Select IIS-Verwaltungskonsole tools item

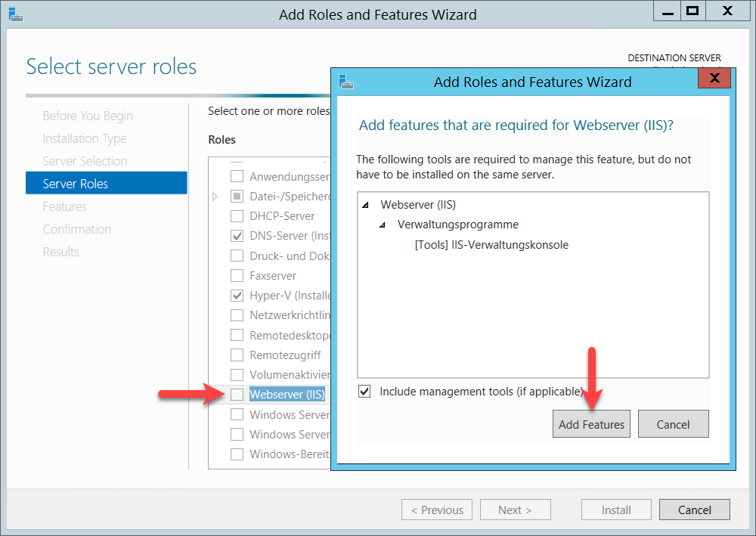point(491,245)
